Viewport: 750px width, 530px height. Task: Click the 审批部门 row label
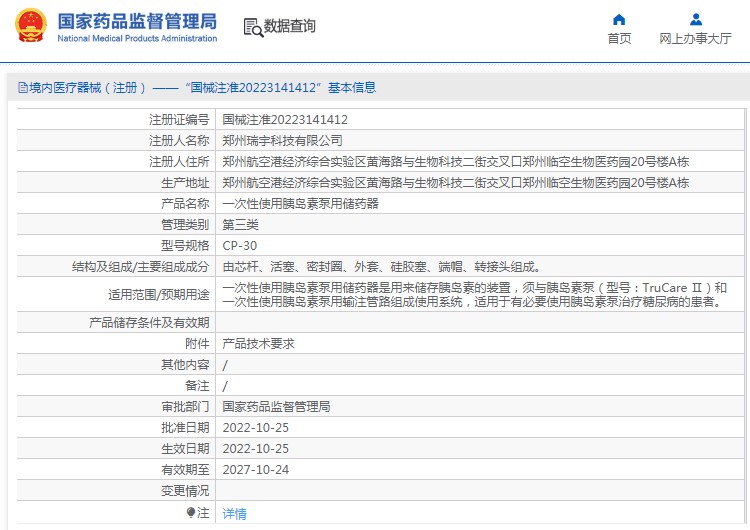click(185, 407)
